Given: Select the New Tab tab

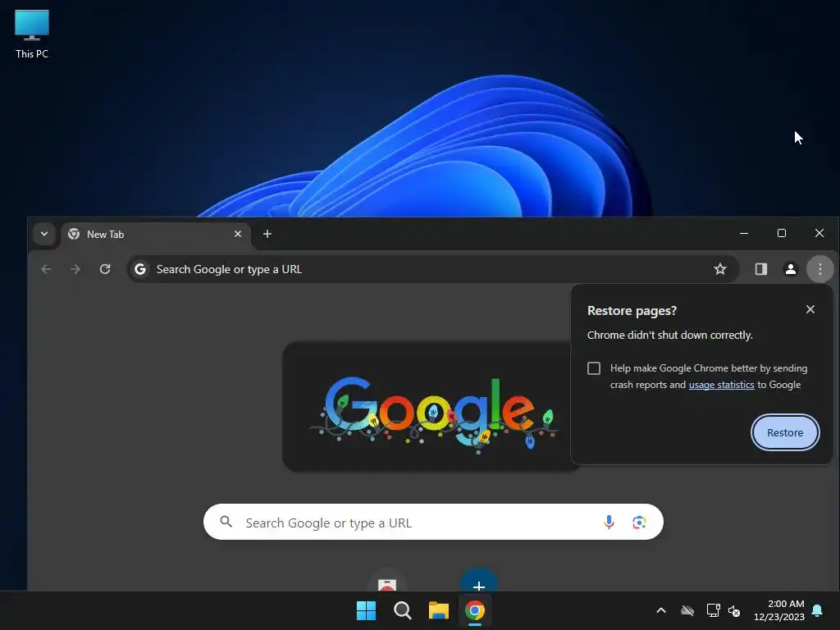Looking at the screenshot, I should [155, 235].
